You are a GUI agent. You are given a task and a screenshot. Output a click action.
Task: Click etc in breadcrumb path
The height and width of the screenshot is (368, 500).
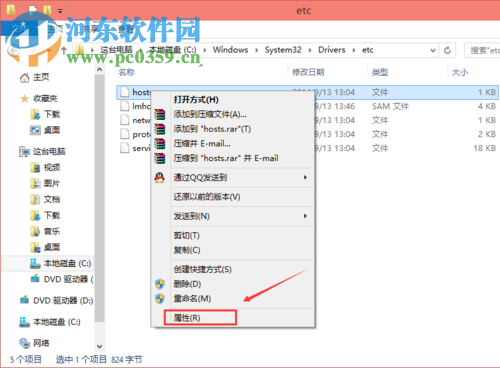368,50
